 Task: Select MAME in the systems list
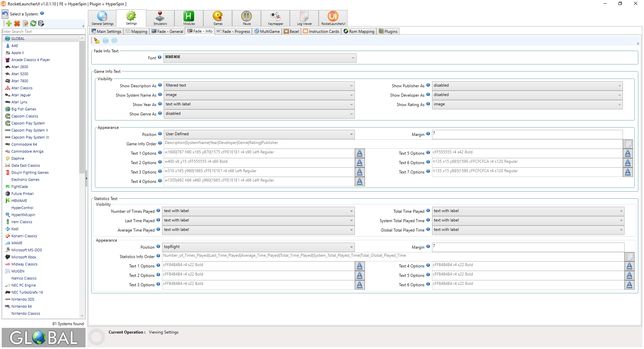point(17,243)
